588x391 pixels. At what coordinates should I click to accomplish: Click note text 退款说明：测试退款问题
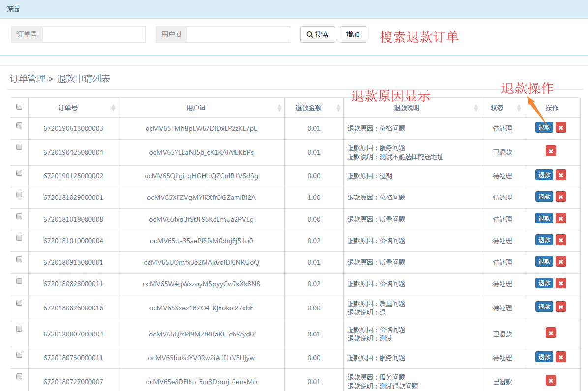382,386
